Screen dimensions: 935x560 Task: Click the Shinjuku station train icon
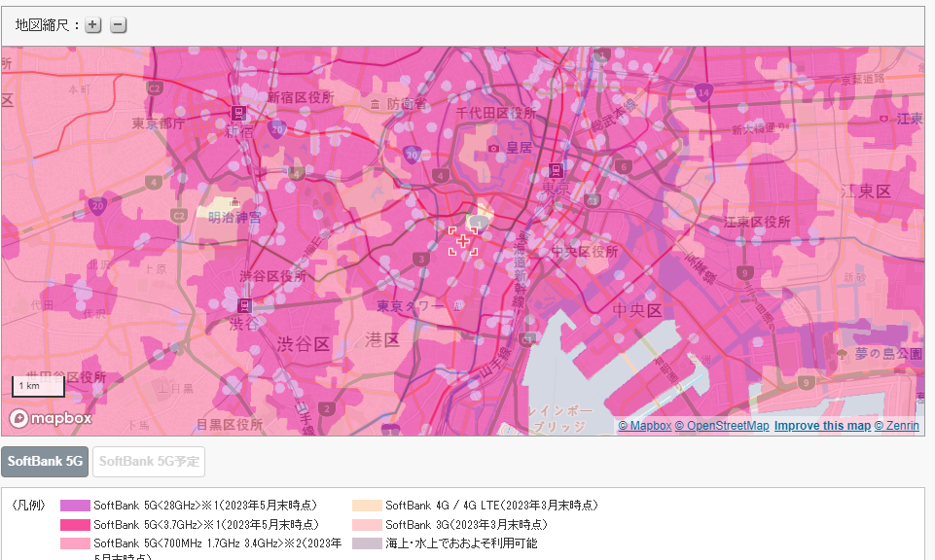tap(238, 113)
